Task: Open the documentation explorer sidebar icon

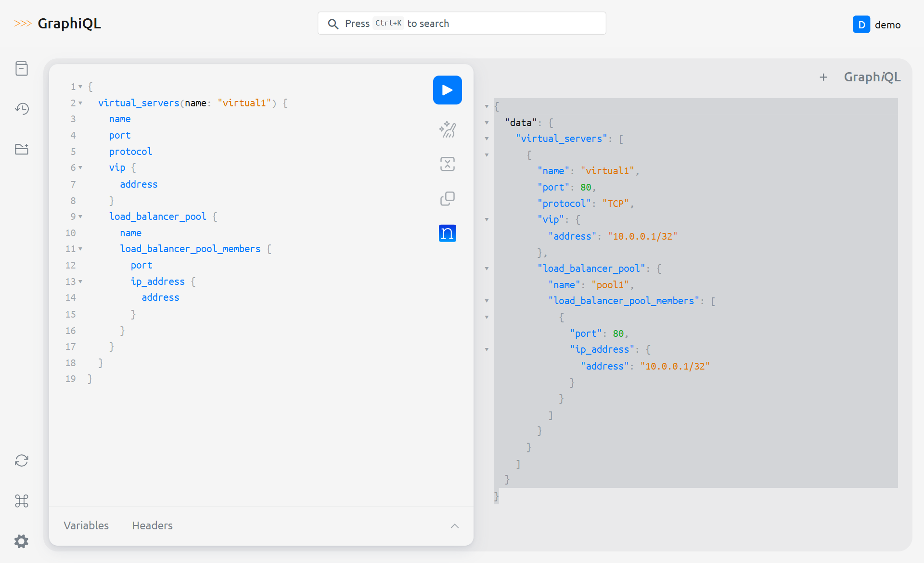Action: pyautogui.click(x=22, y=69)
